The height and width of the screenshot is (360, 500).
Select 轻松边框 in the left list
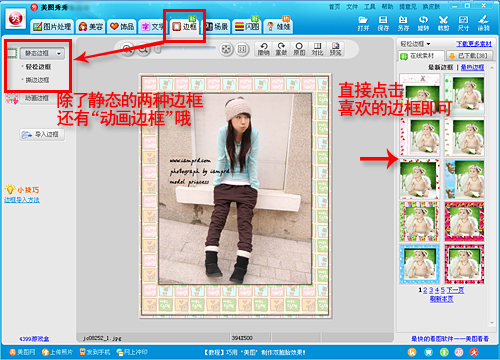click(38, 67)
